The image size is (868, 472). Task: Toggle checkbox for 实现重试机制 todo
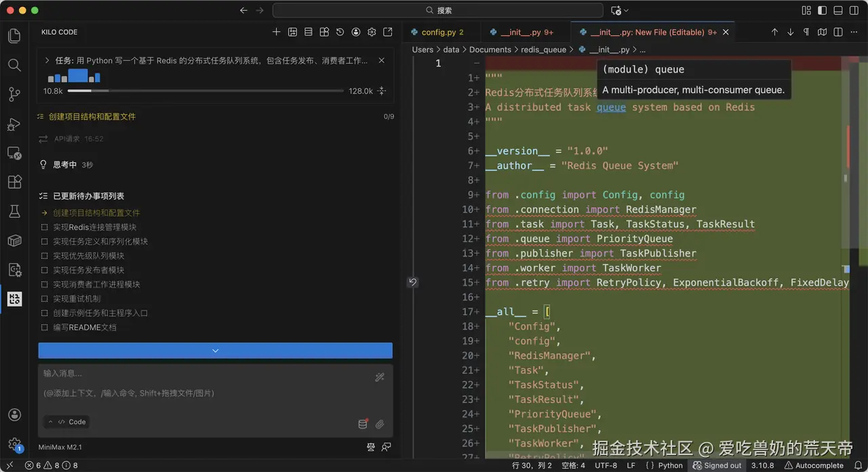pos(44,299)
